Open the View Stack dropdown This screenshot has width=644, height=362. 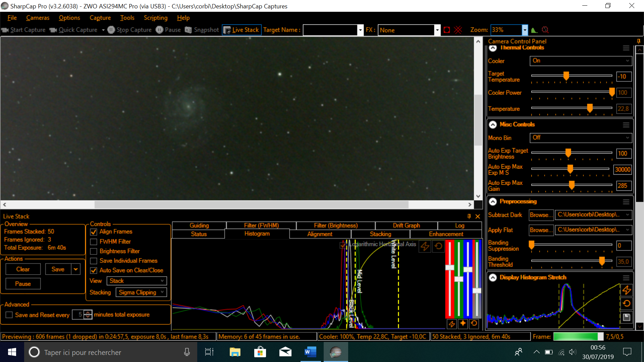pyautogui.click(x=137, y=281)
